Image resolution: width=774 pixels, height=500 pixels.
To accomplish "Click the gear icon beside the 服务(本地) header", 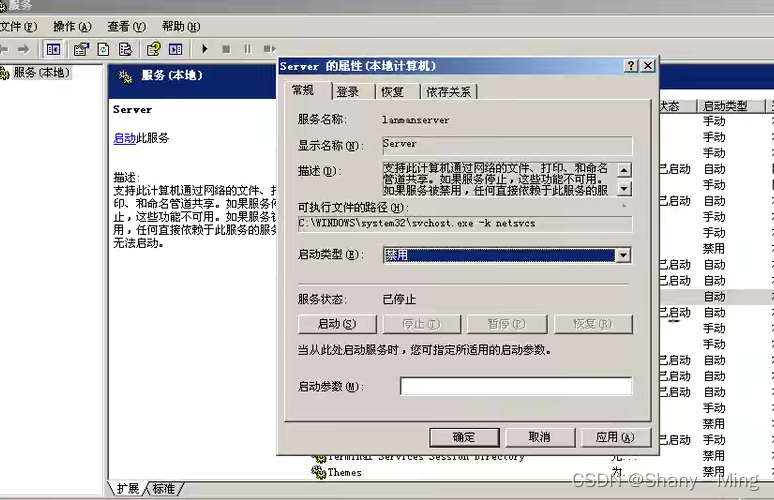I will click(125, 76).
